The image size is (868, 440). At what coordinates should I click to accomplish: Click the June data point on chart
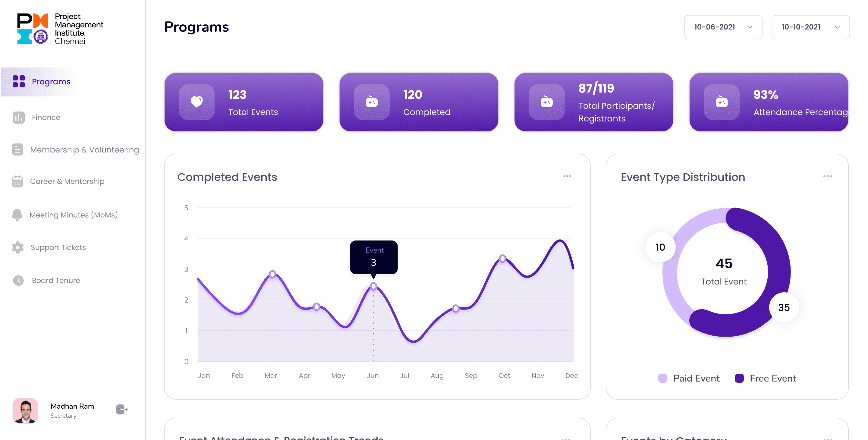(x=373, y=286)
